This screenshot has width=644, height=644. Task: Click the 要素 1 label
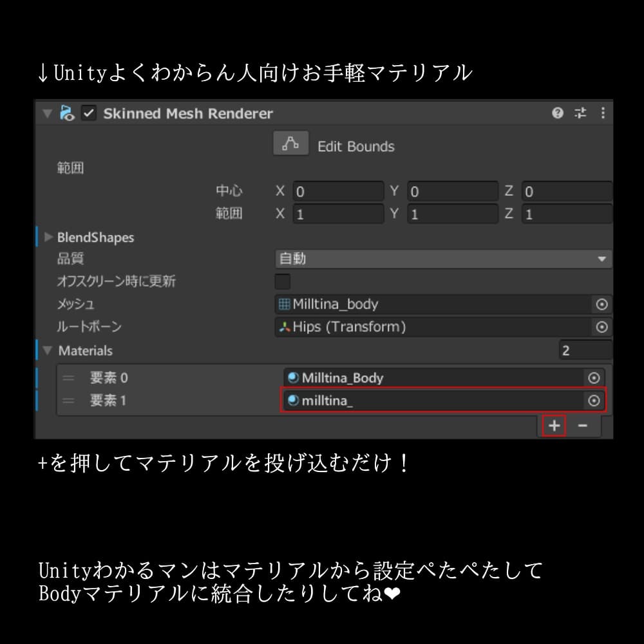click(x=108, y=400)
